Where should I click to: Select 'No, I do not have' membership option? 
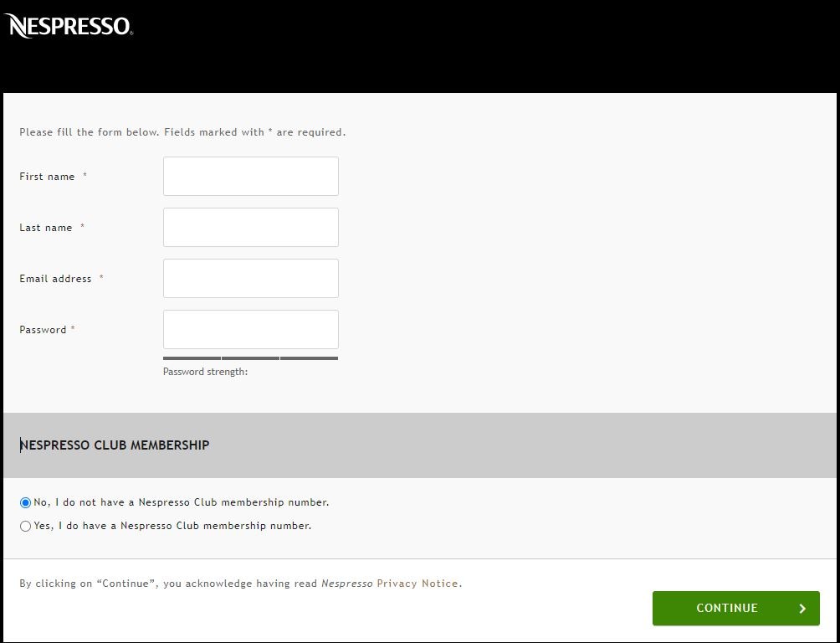[x=25, y=502]
